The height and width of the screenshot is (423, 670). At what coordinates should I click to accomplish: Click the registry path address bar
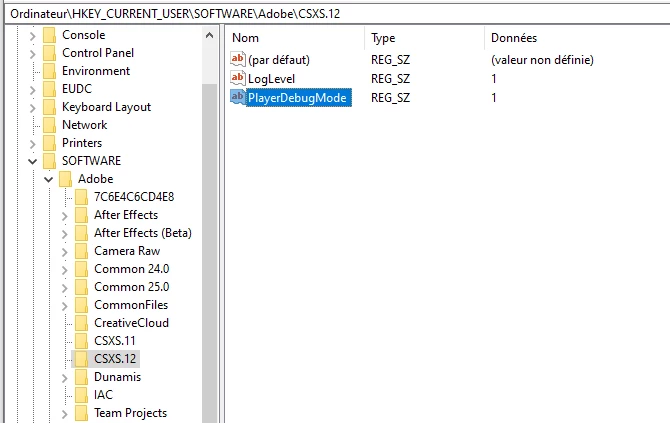pyautogui.click(x=337, y=14)
